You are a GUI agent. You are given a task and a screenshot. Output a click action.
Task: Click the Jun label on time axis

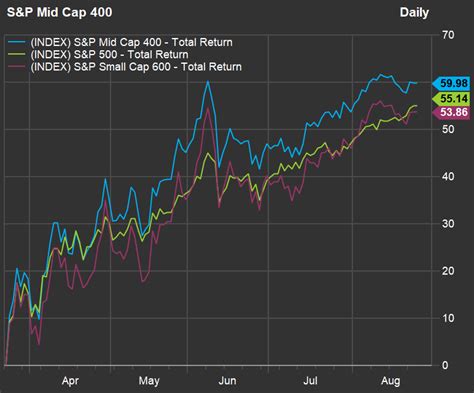coord(227,381)
